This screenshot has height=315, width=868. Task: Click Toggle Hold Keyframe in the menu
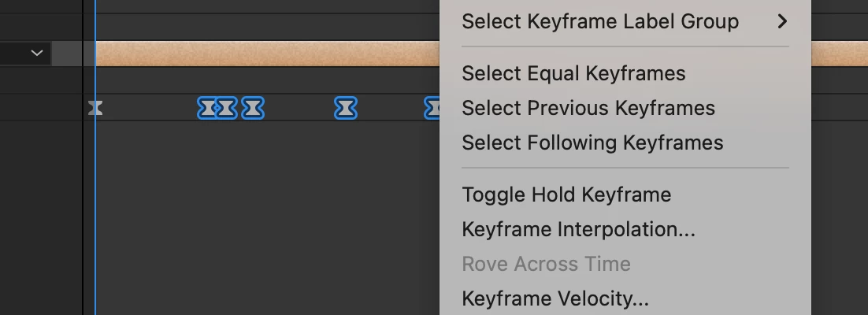click(566, 195)
